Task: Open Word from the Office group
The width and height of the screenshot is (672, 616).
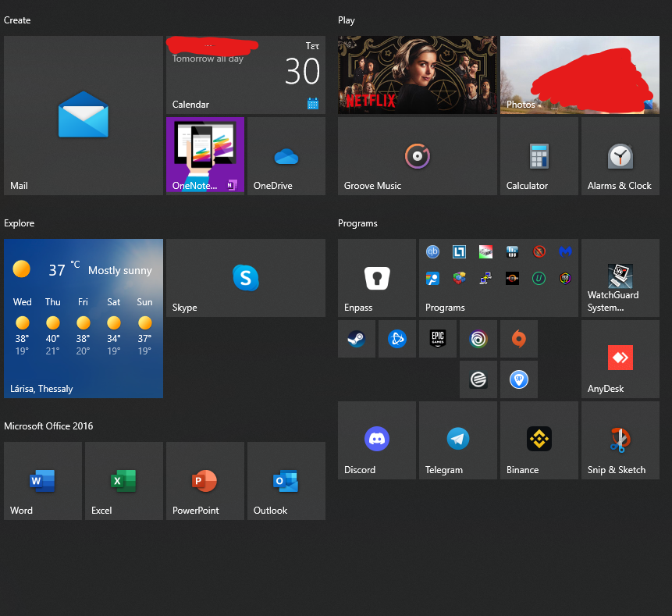Action: [43, 481]
